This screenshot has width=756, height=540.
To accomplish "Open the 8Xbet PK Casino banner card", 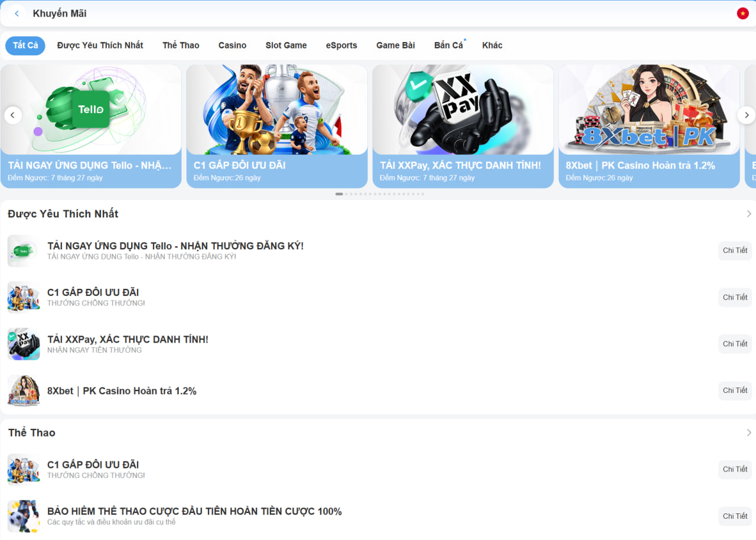I will coord(649,126).
